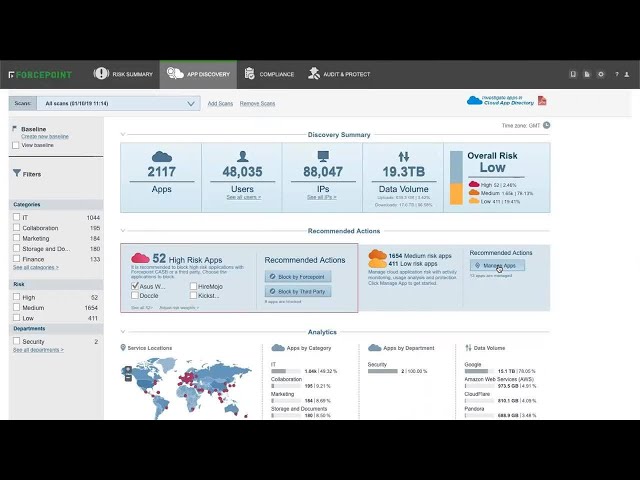Zoom in on the Service Locations map
Image resolution: width=640 pixels, height=480 pixels.
(128, 370)
